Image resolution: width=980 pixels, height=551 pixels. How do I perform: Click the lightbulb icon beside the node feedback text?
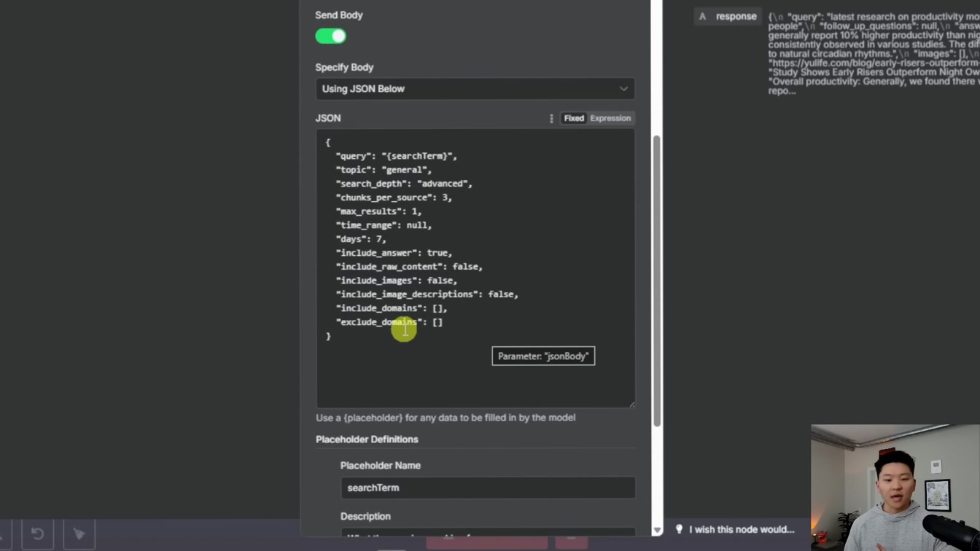pos(679,529)
